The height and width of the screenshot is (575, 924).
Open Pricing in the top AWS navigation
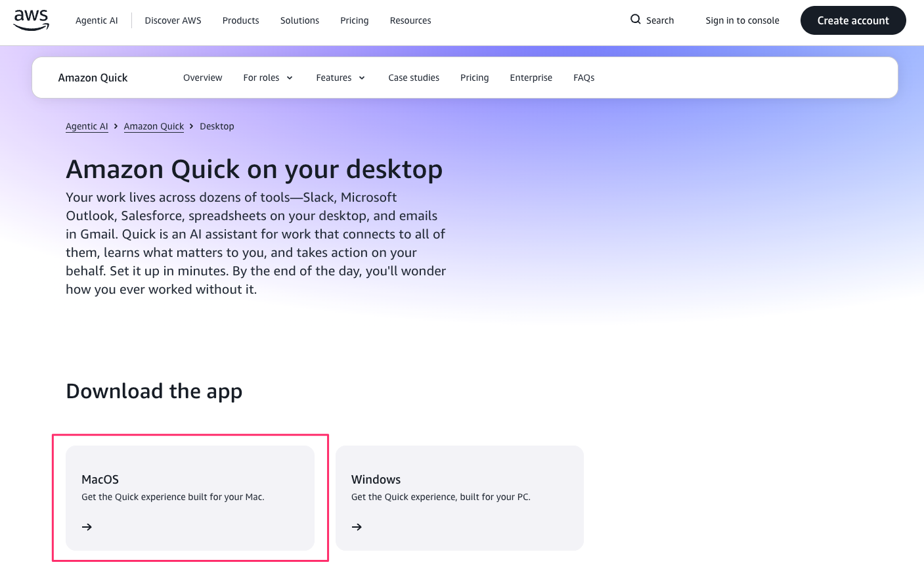click(355, 20)
